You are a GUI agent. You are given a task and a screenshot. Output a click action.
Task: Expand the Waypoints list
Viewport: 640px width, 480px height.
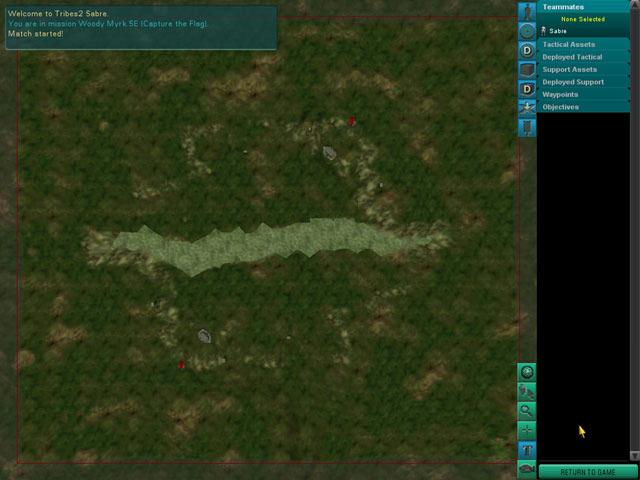click(584, 94)
